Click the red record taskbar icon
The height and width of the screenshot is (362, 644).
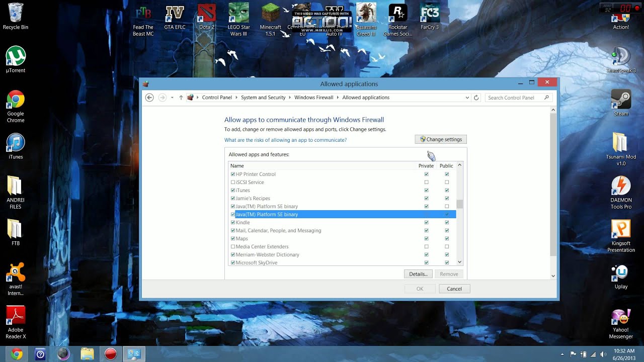(x=111, y=354)
